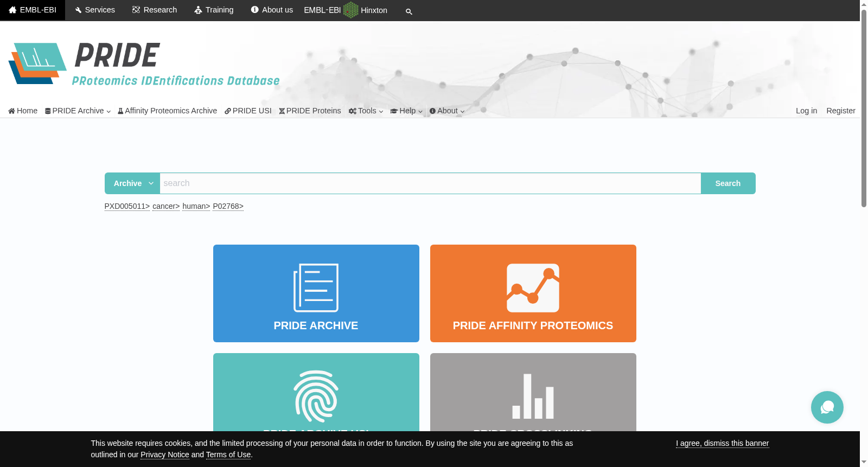The height and width of the screenshot is (467, 868).
Task: Dismiss the cookie banner
Action: click(x=722, y=443)
